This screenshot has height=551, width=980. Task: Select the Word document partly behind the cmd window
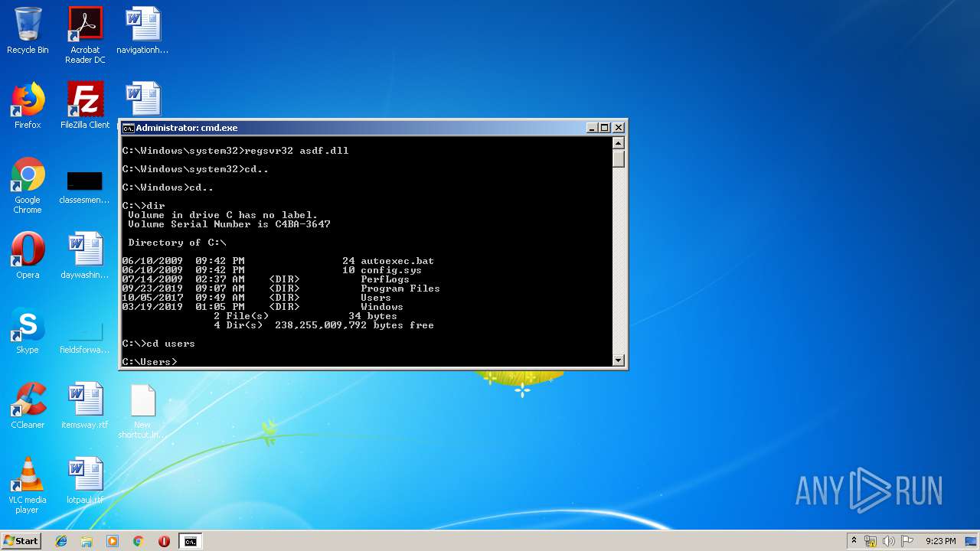click(x=142, y=99)
